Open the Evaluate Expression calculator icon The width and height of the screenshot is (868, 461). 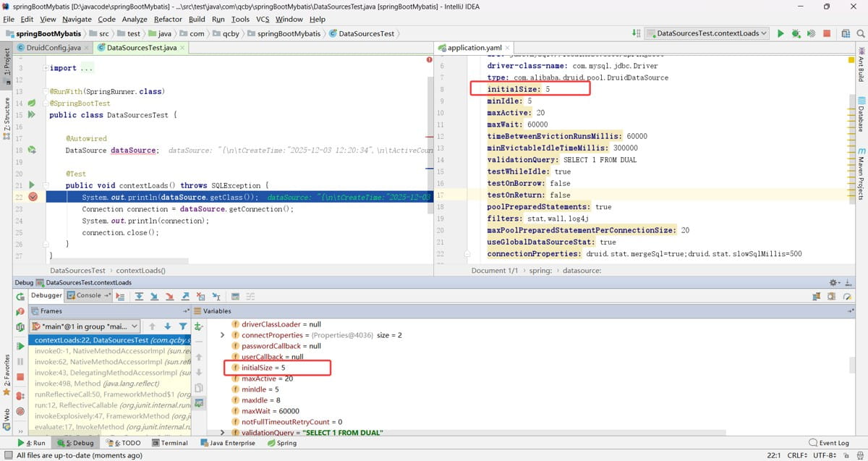click(x=234, y=296)
